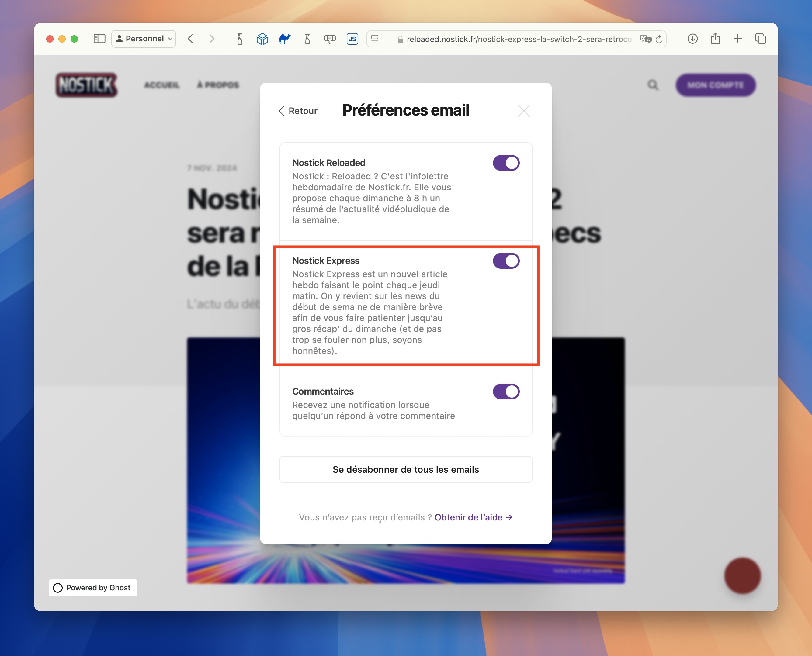This screenshot has height=656, width=812.
Task: Open The Camelizer price tracker extension
Action: coord(285,39)
